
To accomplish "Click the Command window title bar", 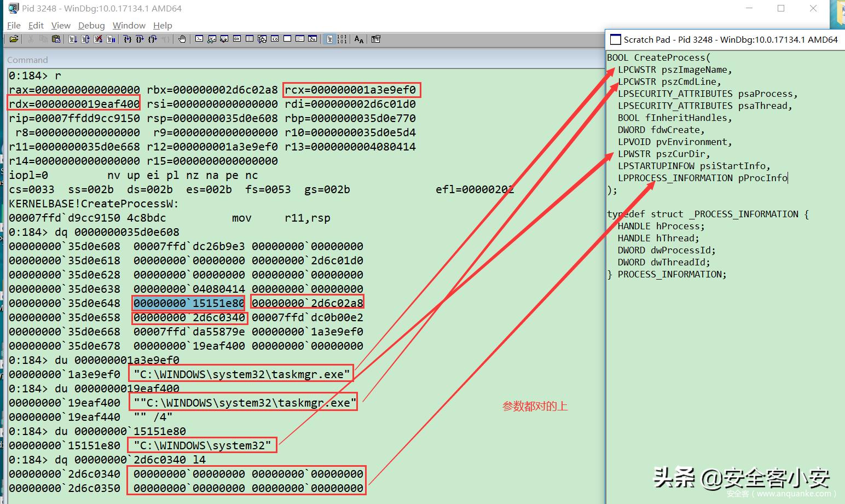I will click(304, 60).
